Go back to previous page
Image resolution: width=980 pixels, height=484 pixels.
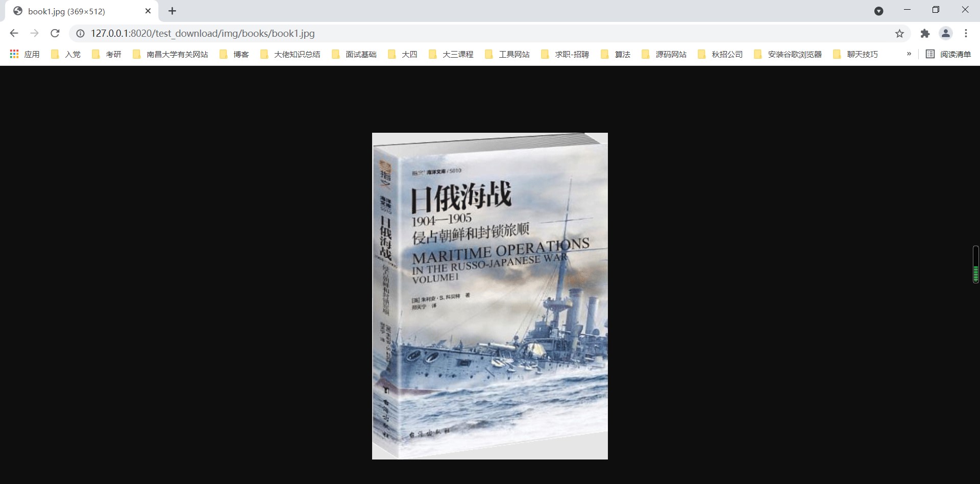pyautogui.click(x=14, y=33)
